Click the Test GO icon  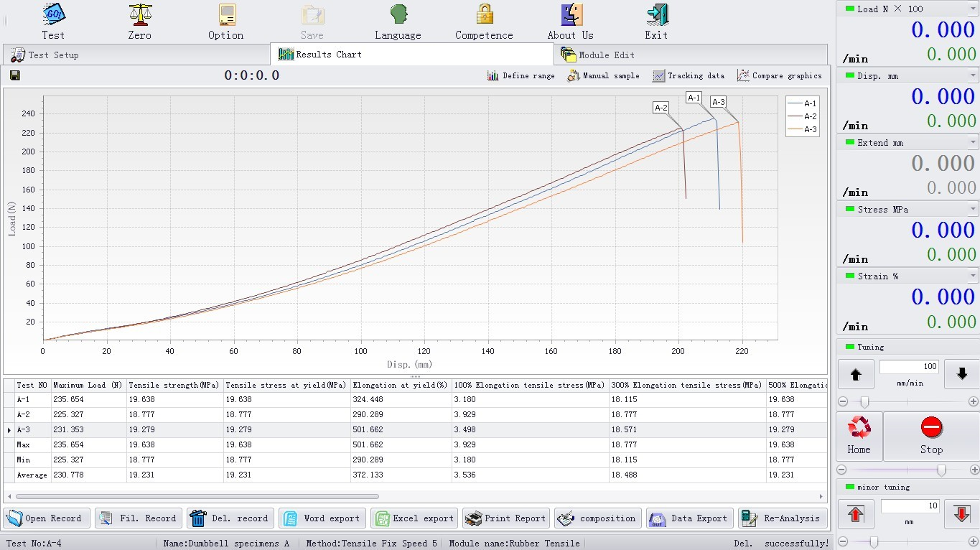point(53,14)
